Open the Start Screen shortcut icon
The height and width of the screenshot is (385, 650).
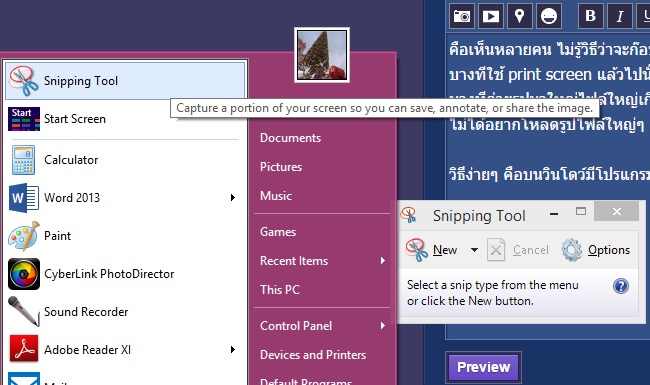24,119
